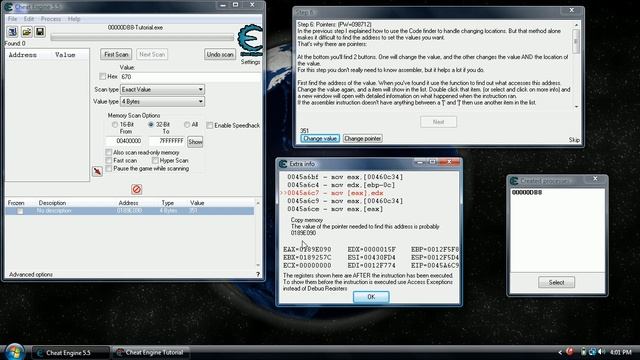Click the Show button
640x360 pixels.
tap(195, 142)
